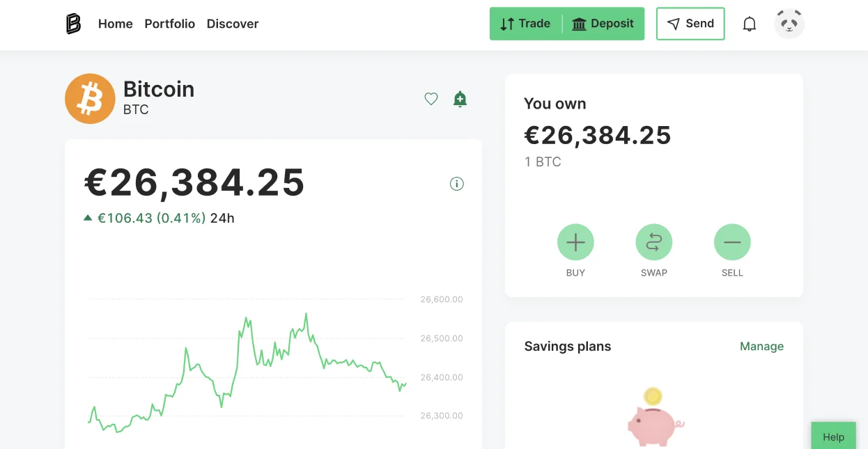
Task: Click the SWAP arrows circle icon
Action: point(654,242)
